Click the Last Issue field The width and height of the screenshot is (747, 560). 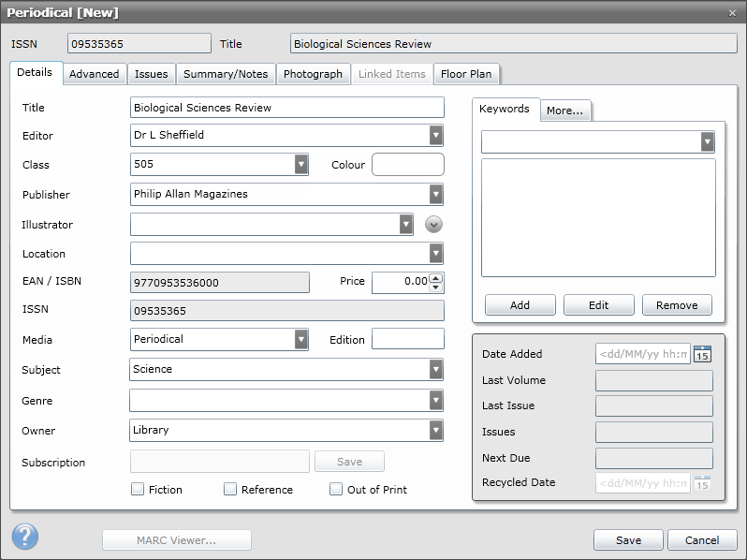[x=654, y=405]
